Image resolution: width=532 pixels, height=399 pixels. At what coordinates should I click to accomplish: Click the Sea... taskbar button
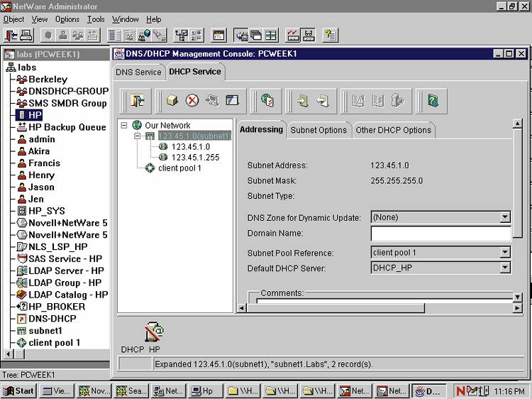[x=131, y=391]
